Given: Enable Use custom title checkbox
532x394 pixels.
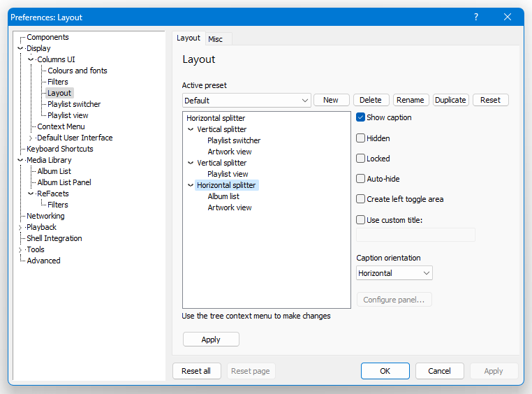Looking at the screenshot, I should pos(360,220).
